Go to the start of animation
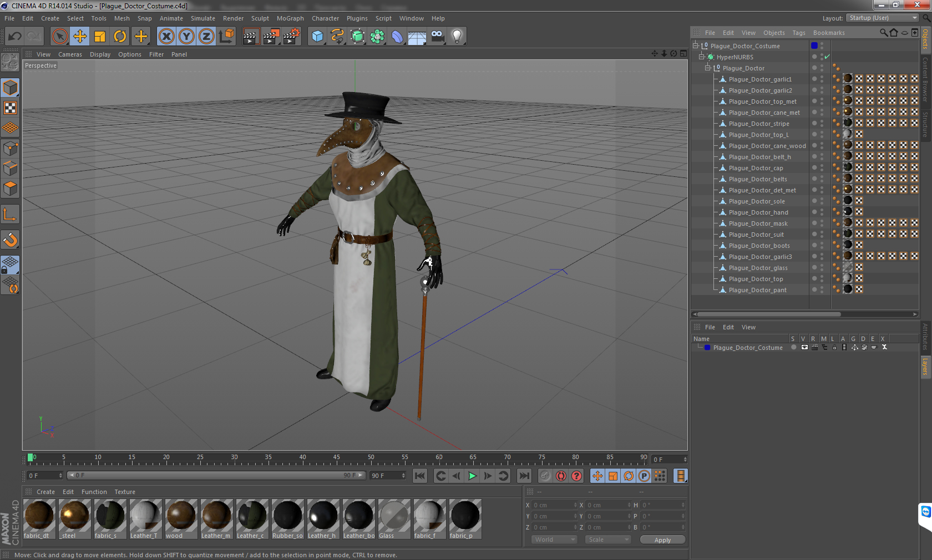This screenshot has height=560, width=932. pyautogui.click(x=420, y=476)
